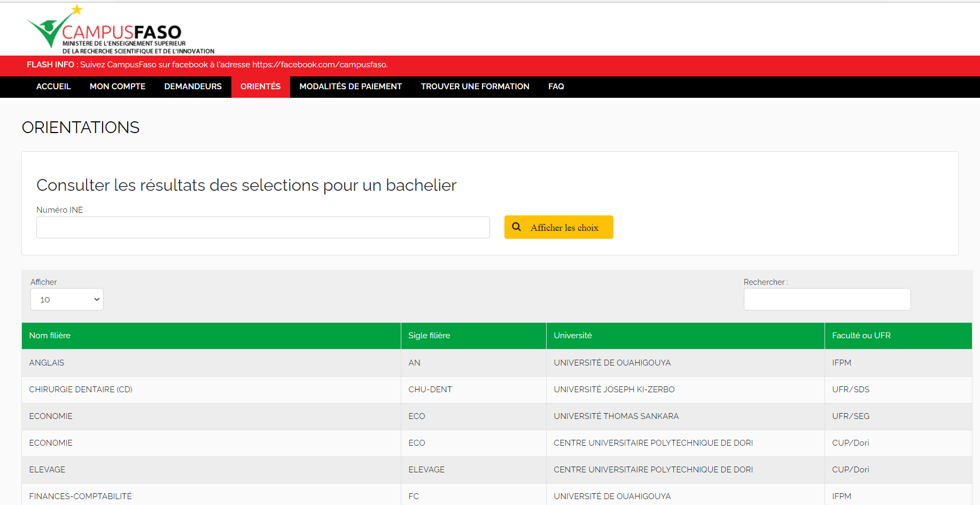Viewport: 980px width, 505px height.
Task: Navigate to Trouver une Formation
Action: tap(475, 87)
